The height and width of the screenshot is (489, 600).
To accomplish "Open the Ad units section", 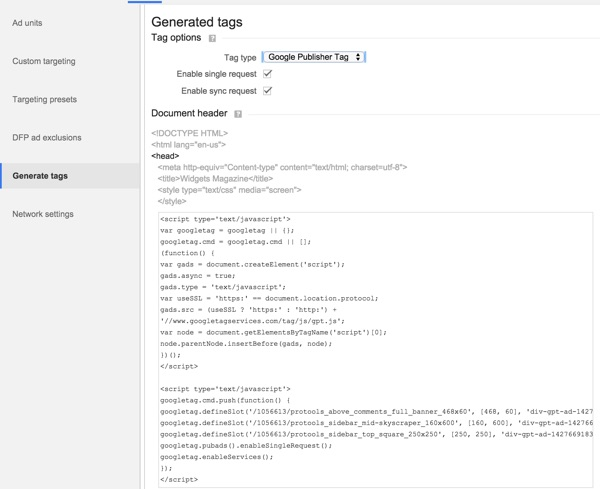I will point(27,23).
